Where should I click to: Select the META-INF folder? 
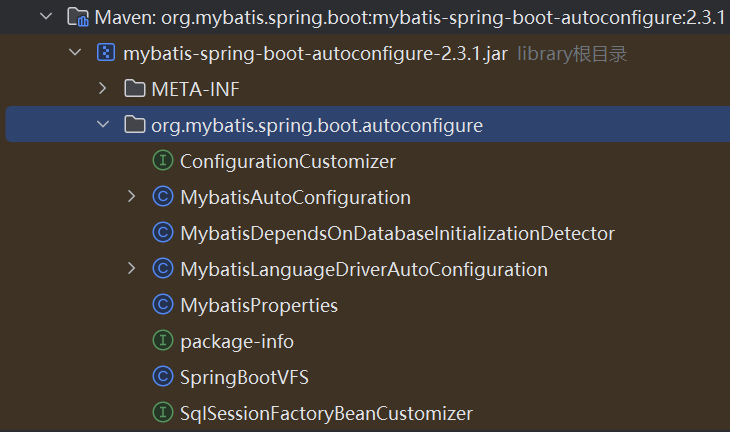tap(196, 89)
